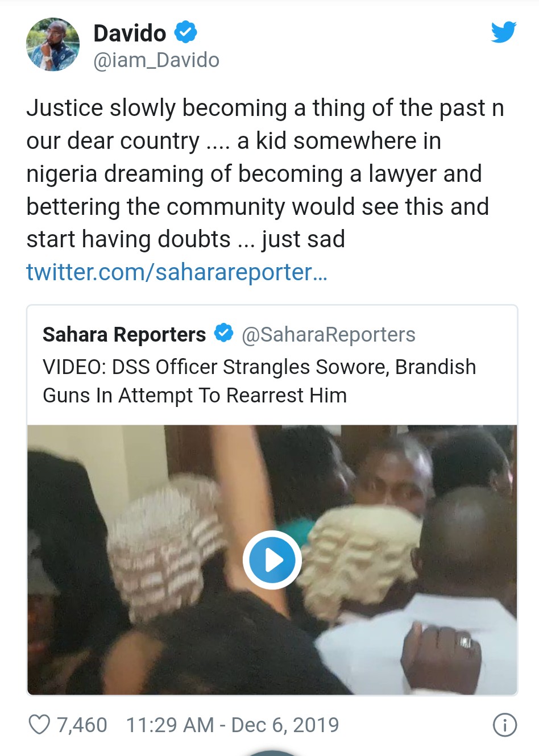Image resolution: width=539 pixels, height=756 pixels.
Task: Click Davido's blue verified badge
Action: pyautogui.click(x=185, y=32)
